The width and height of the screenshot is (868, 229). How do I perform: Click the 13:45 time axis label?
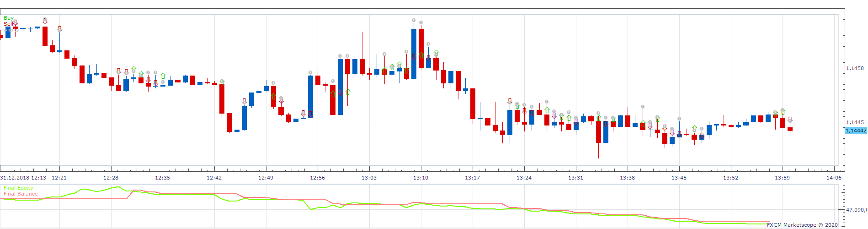[x=679, y=178]
